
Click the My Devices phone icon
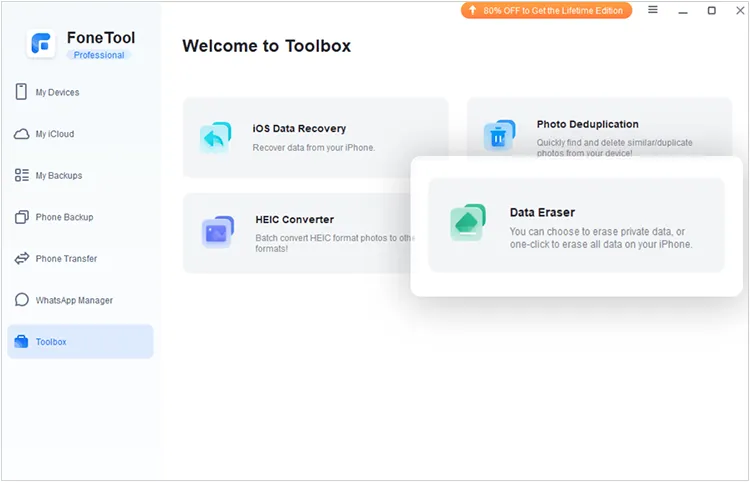(x=21, y=91)
